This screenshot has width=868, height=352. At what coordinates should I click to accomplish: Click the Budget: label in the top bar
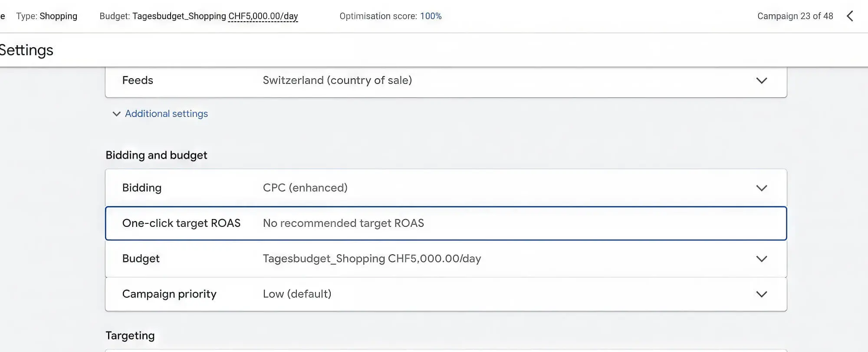(x=114, y=16)
